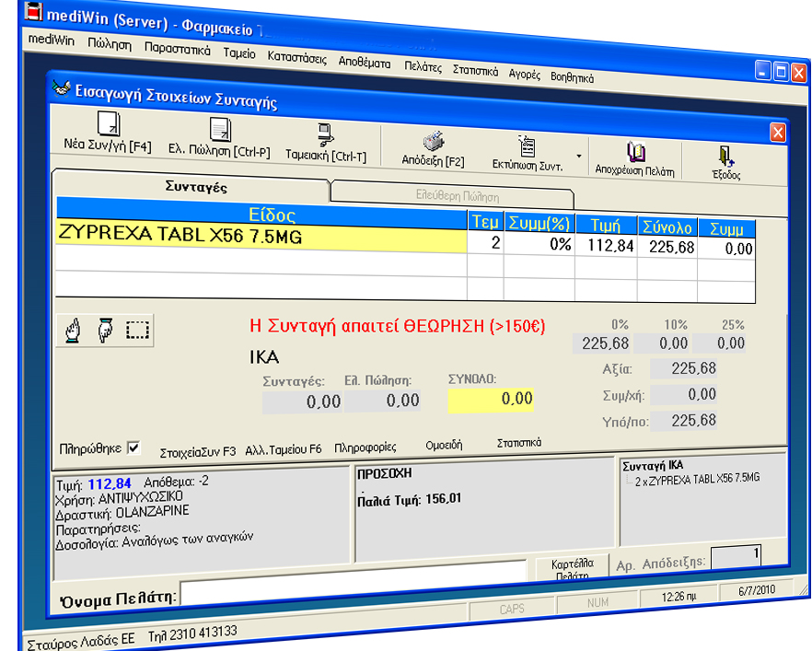This screenshot has width=812, height=651.
Task: Open the Αποθέματα menu
Action: tap(365, 63)
